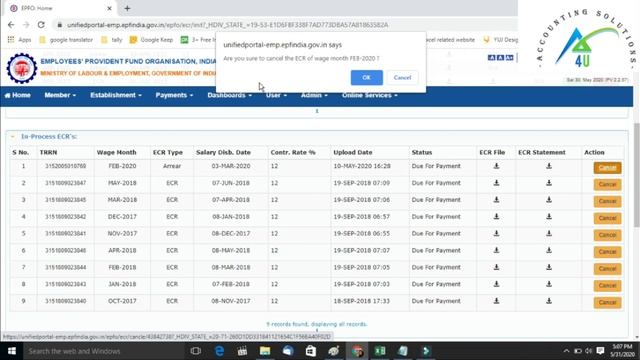Cancel the FEB-2018 ECR
The image size is (640, 360).
pyautogui.click(x=607, y=269)
